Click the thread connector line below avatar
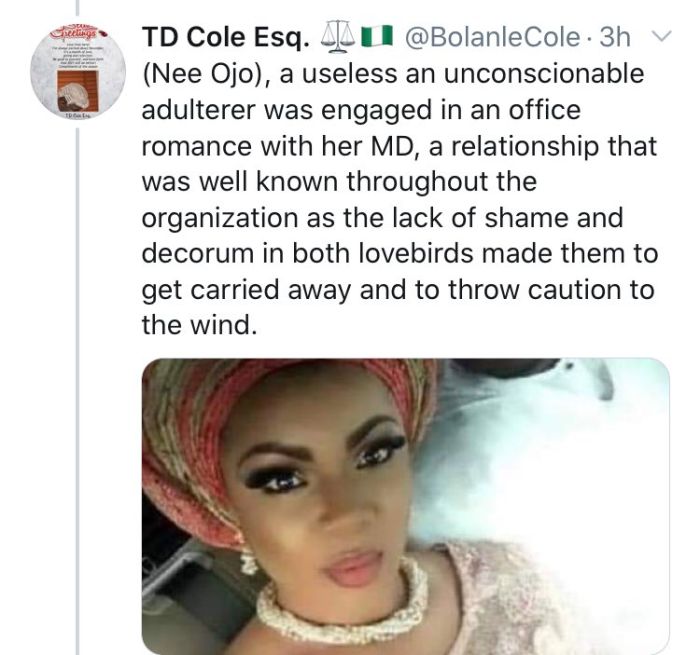The image size is (700, 655). (x=78, y=391)
